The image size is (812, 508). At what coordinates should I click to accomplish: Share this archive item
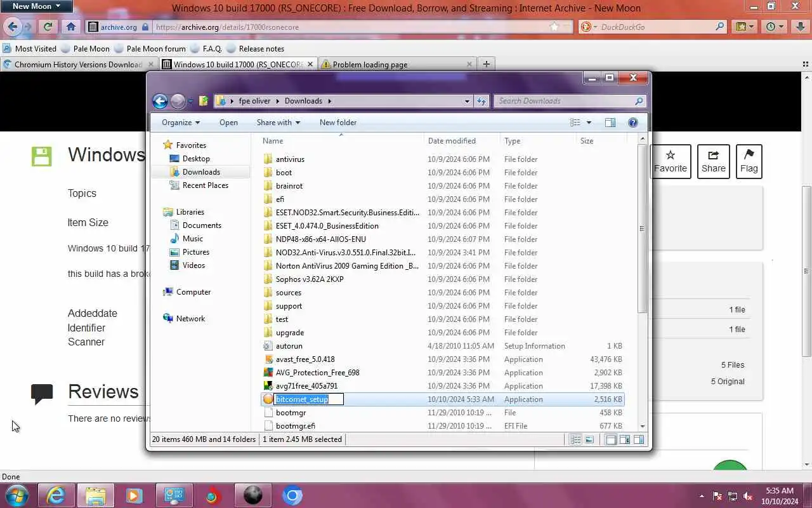(713, 161)
